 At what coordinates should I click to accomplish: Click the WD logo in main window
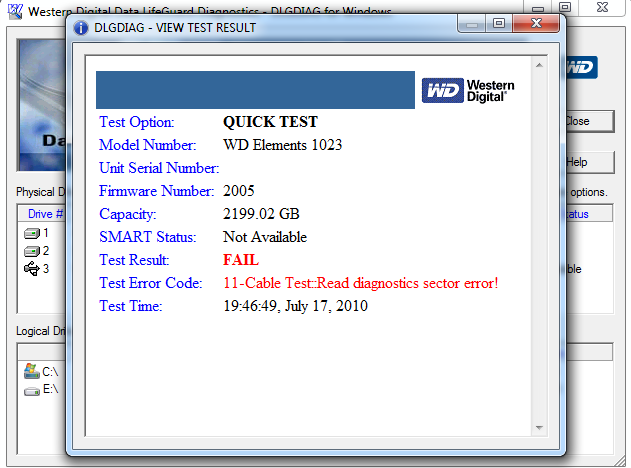coord(582,67)
